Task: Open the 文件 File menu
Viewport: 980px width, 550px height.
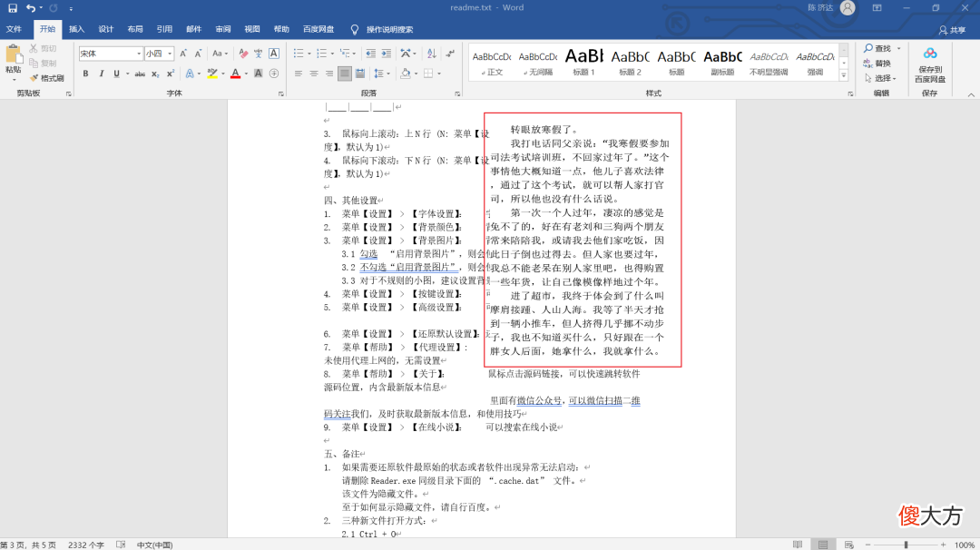Action: 14,29
